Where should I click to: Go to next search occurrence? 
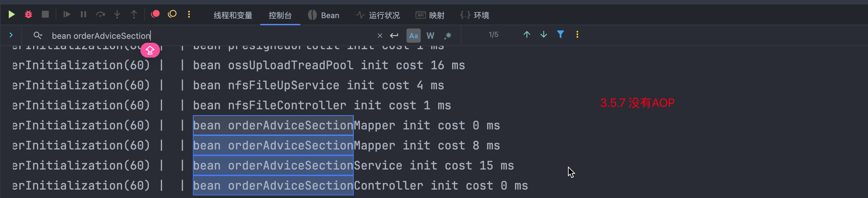(x=543, y=34)
